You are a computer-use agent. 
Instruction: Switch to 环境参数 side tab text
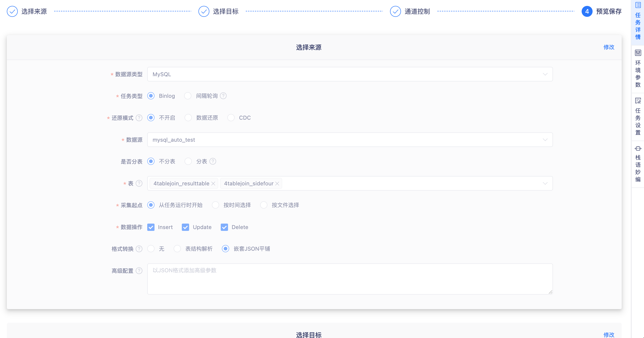click(x=638, y=74)
